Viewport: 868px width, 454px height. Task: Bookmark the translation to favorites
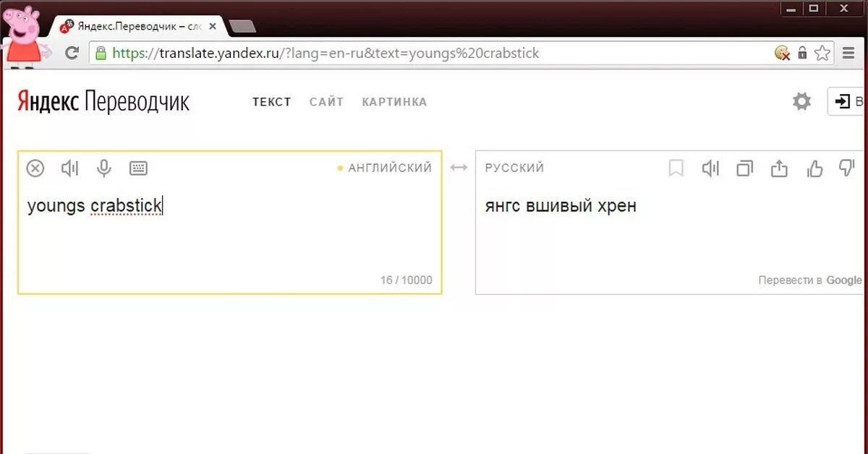click(676, 168)
